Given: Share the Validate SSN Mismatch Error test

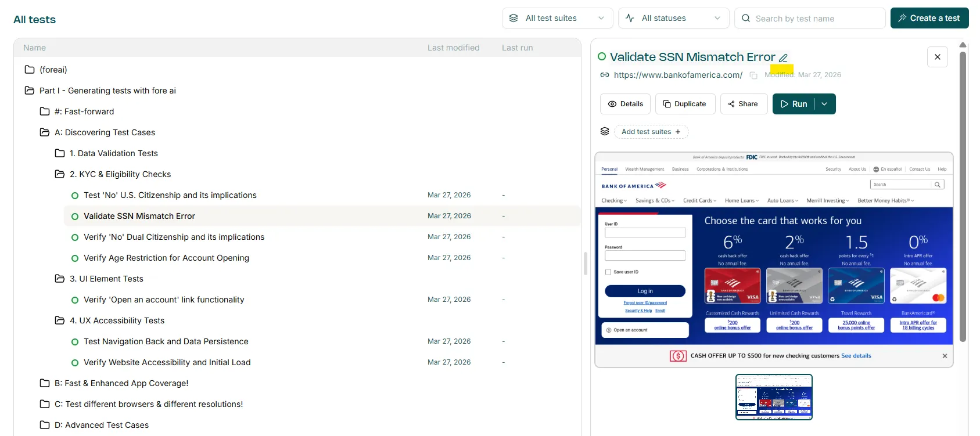Looking at the screenshot, I should pos(744,104).
